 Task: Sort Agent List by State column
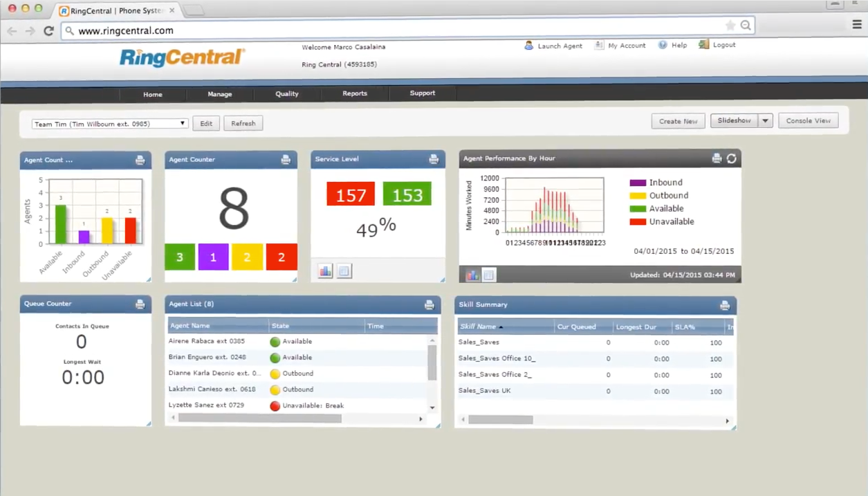317,326
